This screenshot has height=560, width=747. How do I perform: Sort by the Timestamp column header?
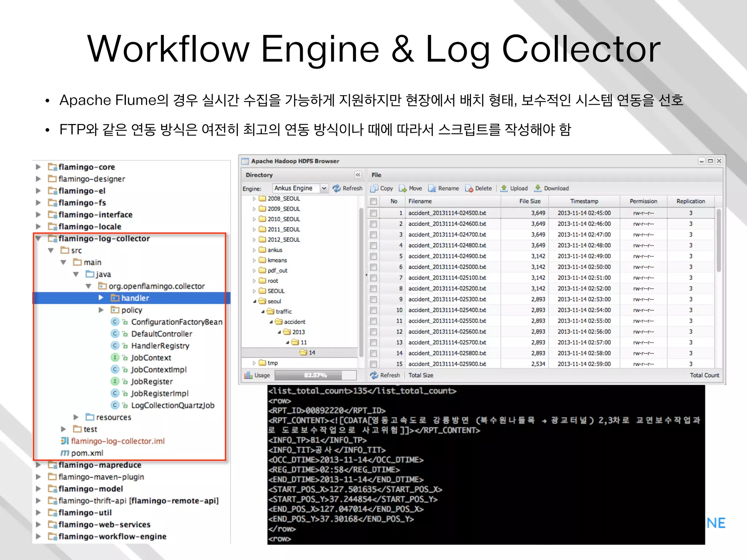point(584,201)
